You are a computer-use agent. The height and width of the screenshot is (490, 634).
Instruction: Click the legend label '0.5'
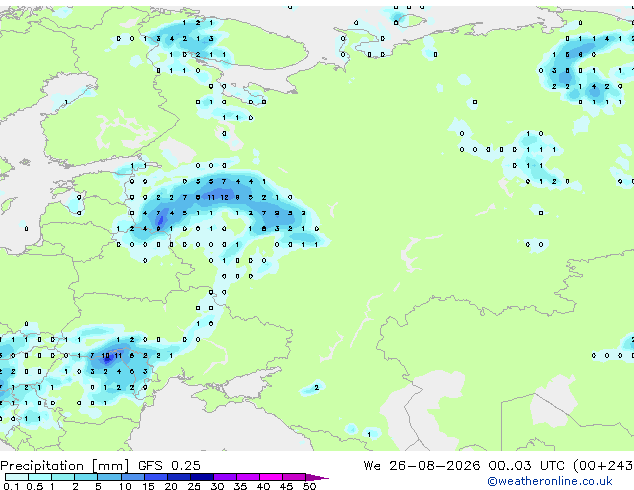34,486
